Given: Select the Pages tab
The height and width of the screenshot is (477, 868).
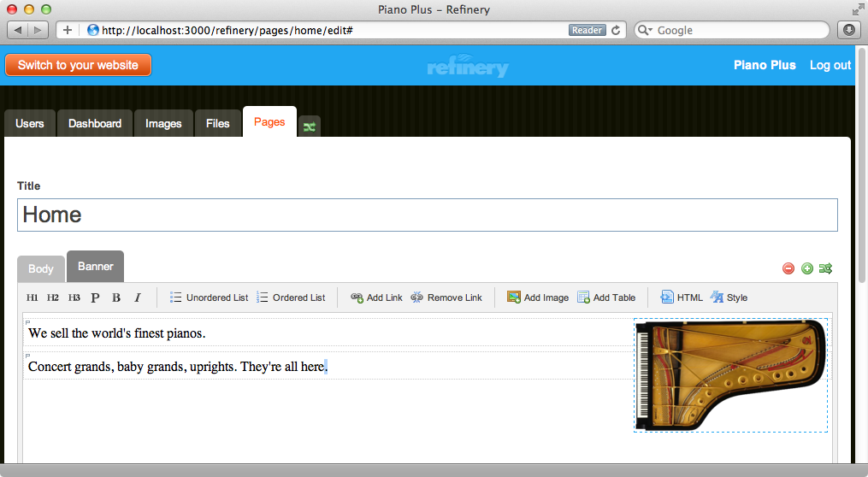Looking at the screenshot, I should [x=269, y=121].
